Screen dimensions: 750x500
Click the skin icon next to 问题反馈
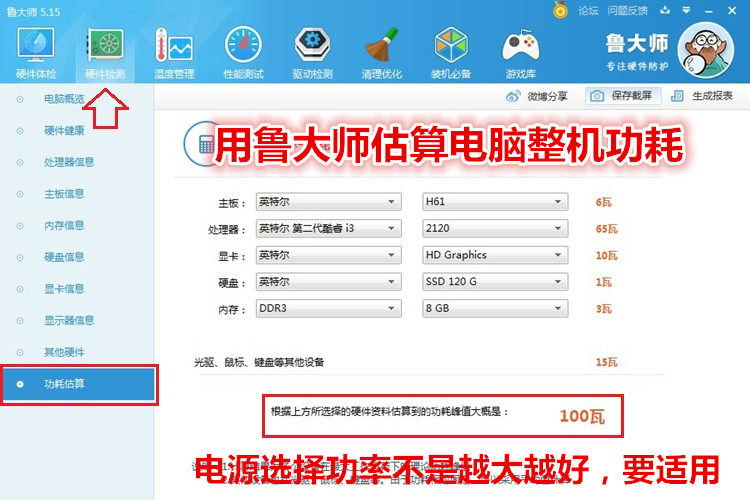[665, 10]
